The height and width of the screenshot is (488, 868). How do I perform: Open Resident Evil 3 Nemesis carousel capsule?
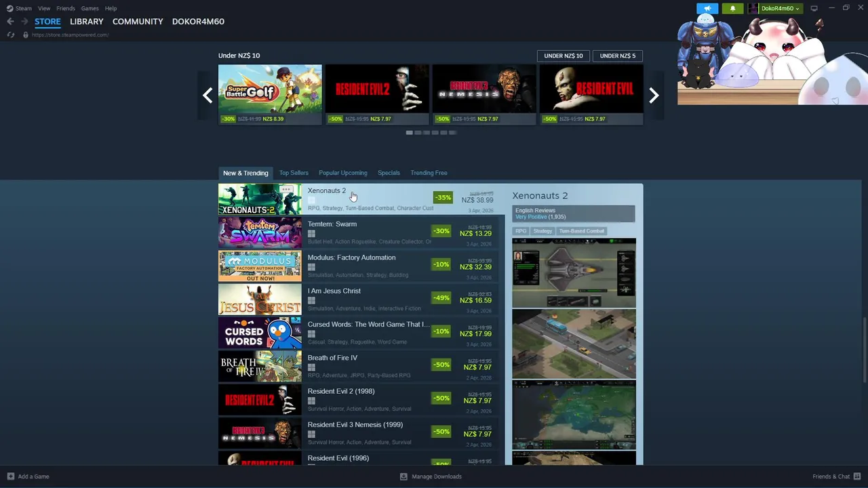coord(484,94)
